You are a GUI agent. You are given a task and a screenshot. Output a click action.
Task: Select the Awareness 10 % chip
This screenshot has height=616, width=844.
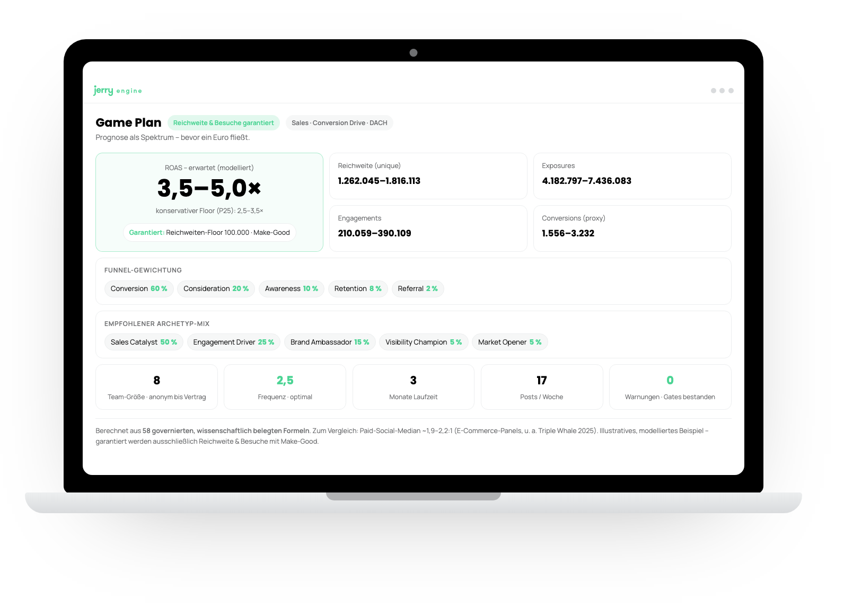pyautogui.click(x=292, y=289)
